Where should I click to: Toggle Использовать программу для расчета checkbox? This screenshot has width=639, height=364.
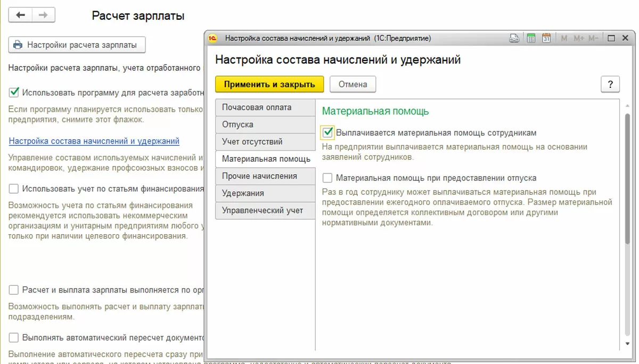[14, 93]
